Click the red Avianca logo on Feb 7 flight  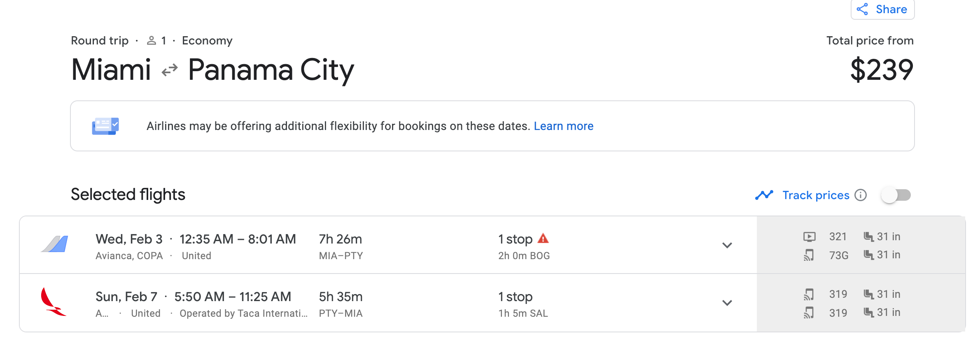coord(53,302)
